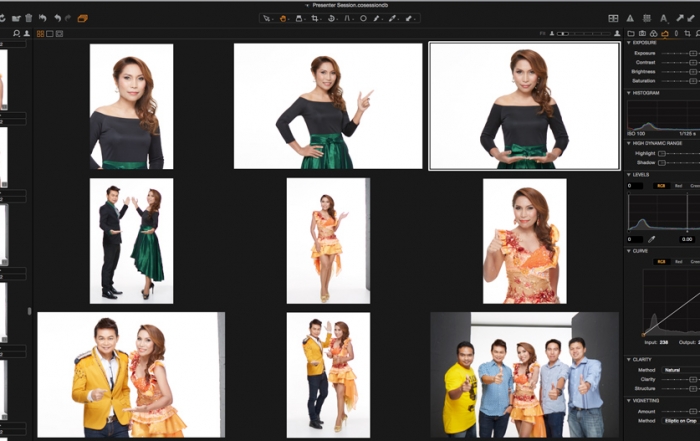Click the Exposure slider handle
This screenshot has width=700, height=441.
point(692,53)
